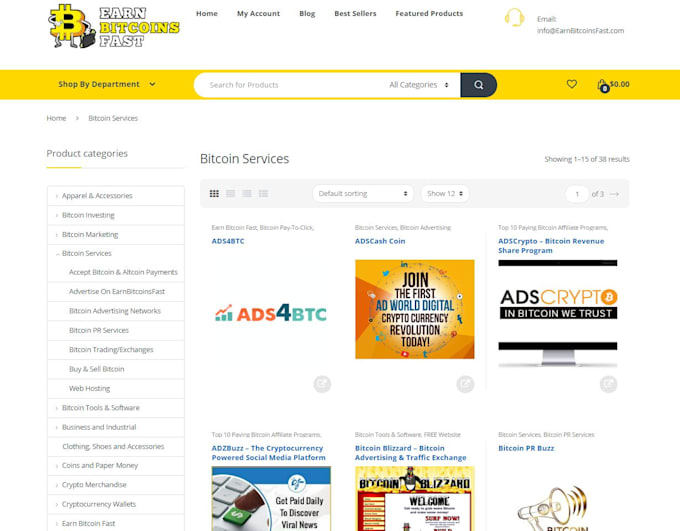
Task: Open Home in top navigation
Action: coord(207,13)
